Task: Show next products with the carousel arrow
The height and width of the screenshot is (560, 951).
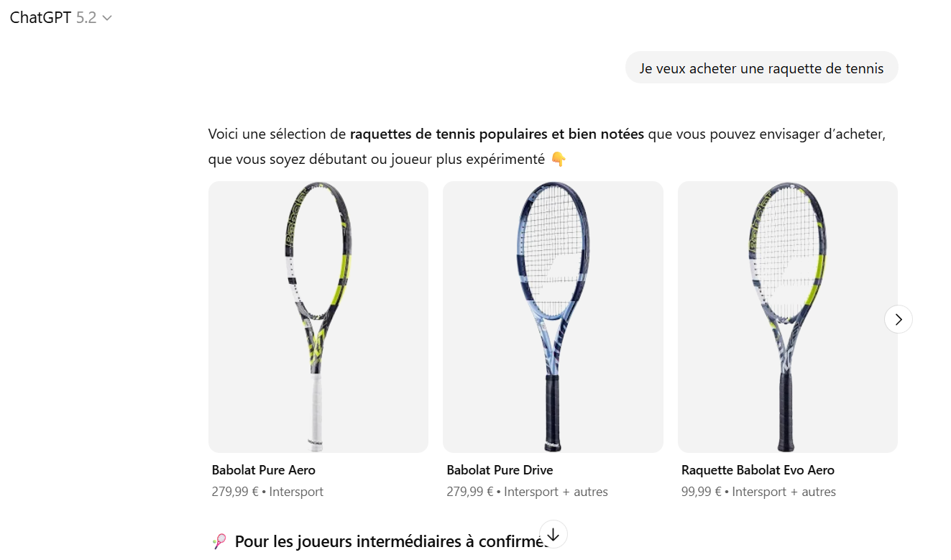Action: click(898, 319)
